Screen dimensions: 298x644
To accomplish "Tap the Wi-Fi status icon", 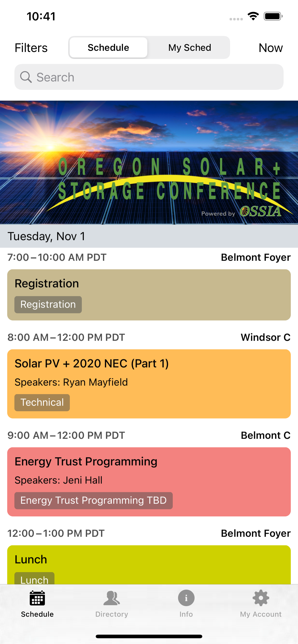I will [x=253, y=17].
